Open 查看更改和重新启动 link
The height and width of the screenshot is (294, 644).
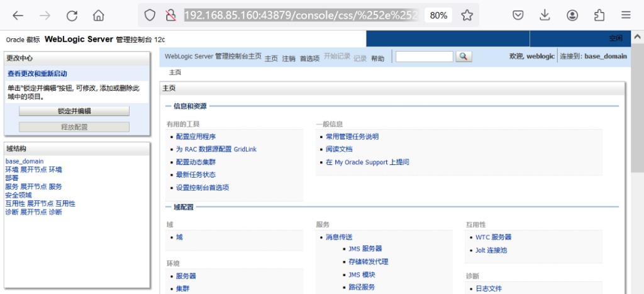[37, 74]
